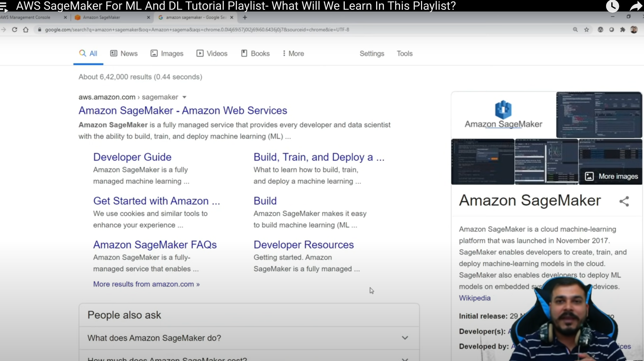Open search Tools
644x361 pixels.
(x=405, y=54)
